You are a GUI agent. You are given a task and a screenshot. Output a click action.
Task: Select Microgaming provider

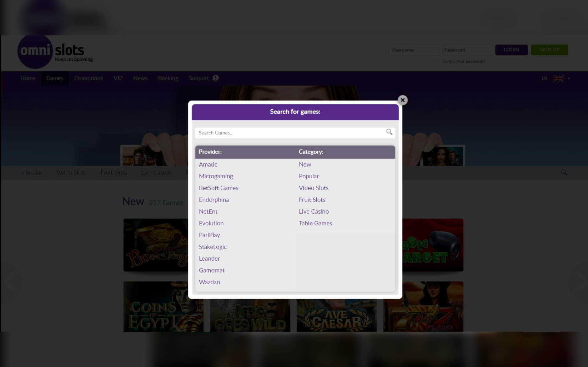point(216,176)
